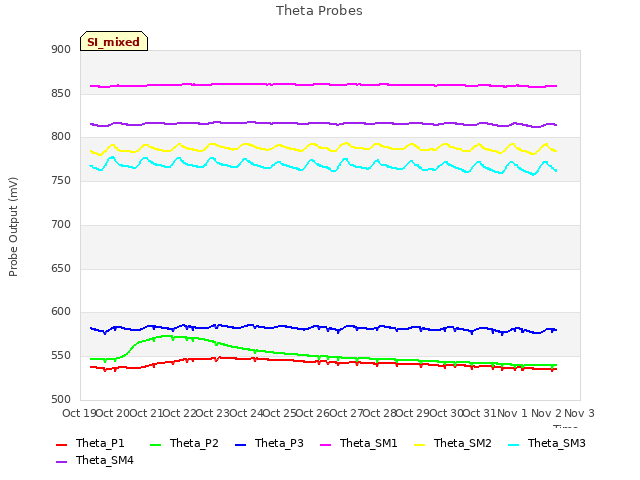Screen dimensions: 640x480
Task: Click the Probe Output (mV) axis label
Action: click(13, 227)
